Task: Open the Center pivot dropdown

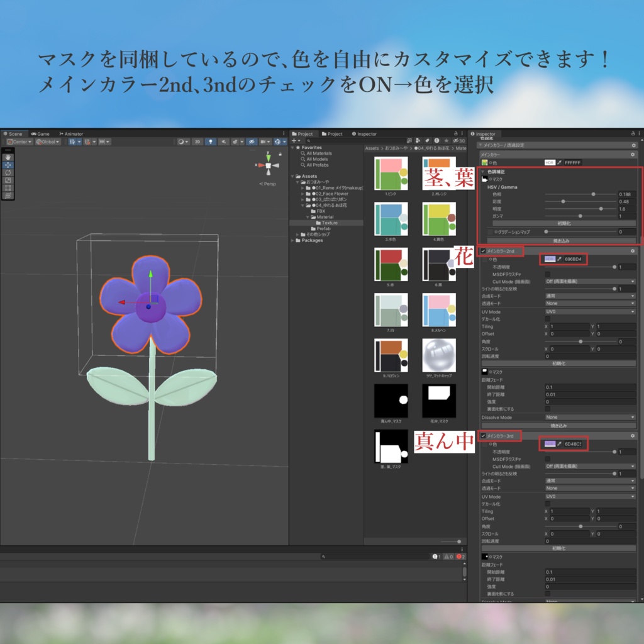Action: click(19, 142)
